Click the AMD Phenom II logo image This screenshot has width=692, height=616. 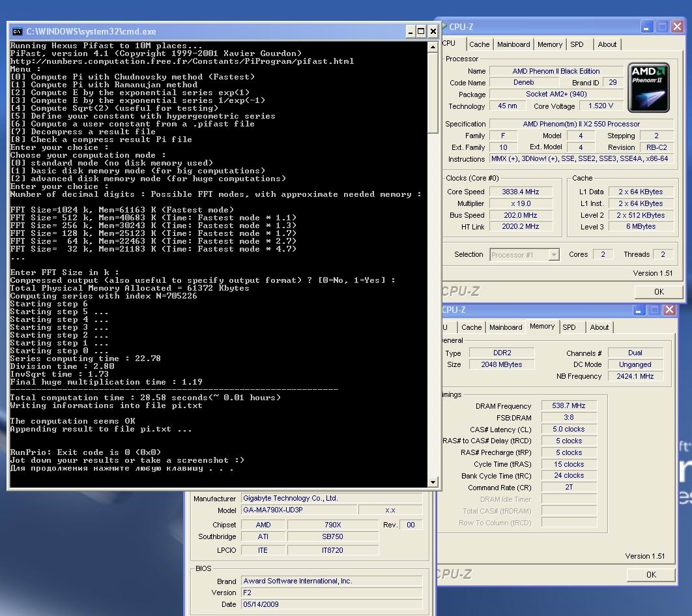point(648,87)
